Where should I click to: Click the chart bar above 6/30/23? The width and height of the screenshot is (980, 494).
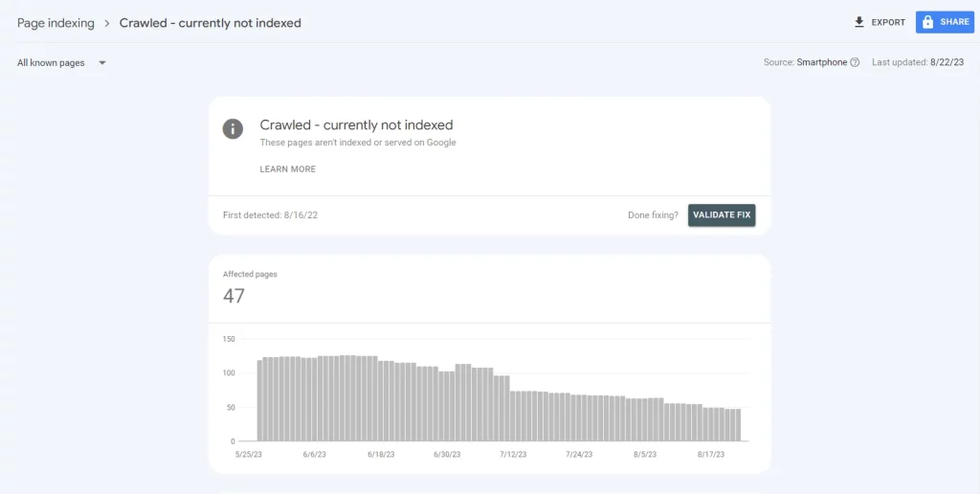(446, 407)
